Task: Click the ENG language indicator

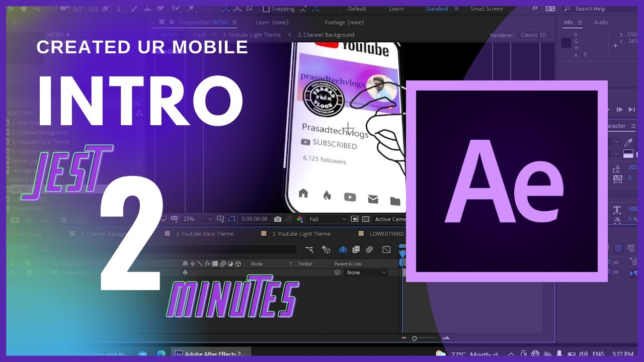Action: point(598,354)
